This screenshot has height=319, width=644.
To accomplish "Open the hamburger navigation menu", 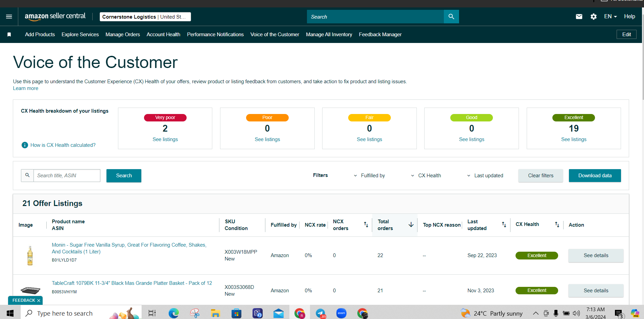I will pyautogui.click(x=9, y=17).
